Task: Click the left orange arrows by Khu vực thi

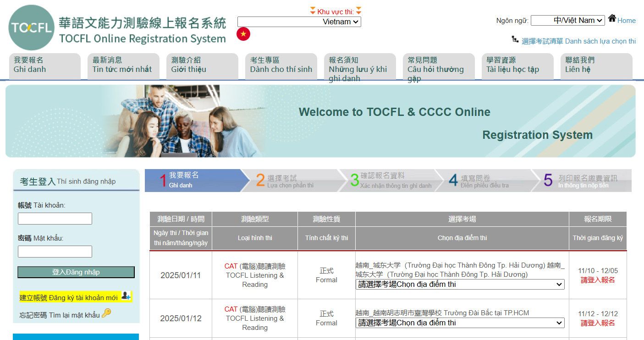Action: [x=313, y=11]
